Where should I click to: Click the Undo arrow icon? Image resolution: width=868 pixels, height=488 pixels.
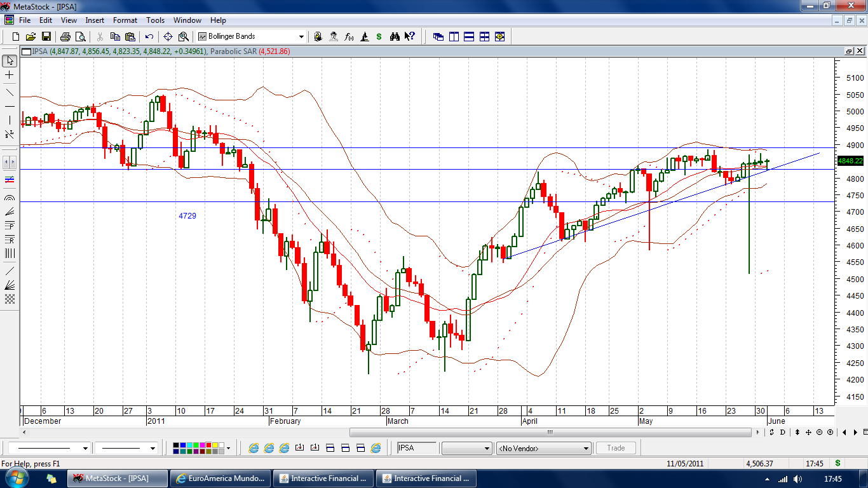tap(149, 37)
